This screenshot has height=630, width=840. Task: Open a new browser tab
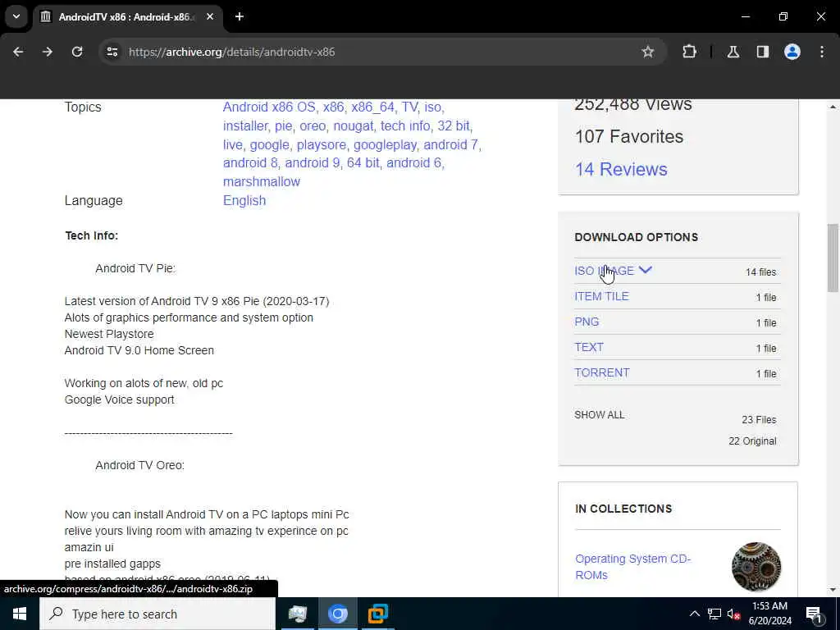click(x=240, y=16)
